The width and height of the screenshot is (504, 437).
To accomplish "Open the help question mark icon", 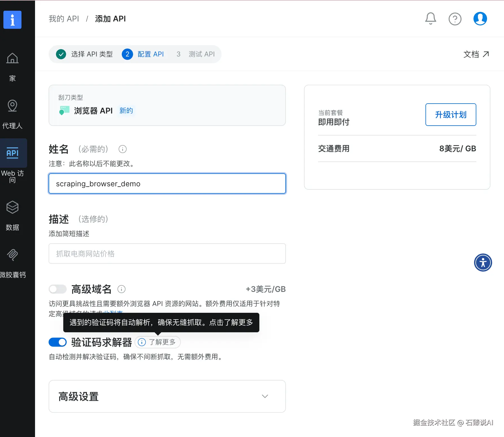I will tap(455, 19).
